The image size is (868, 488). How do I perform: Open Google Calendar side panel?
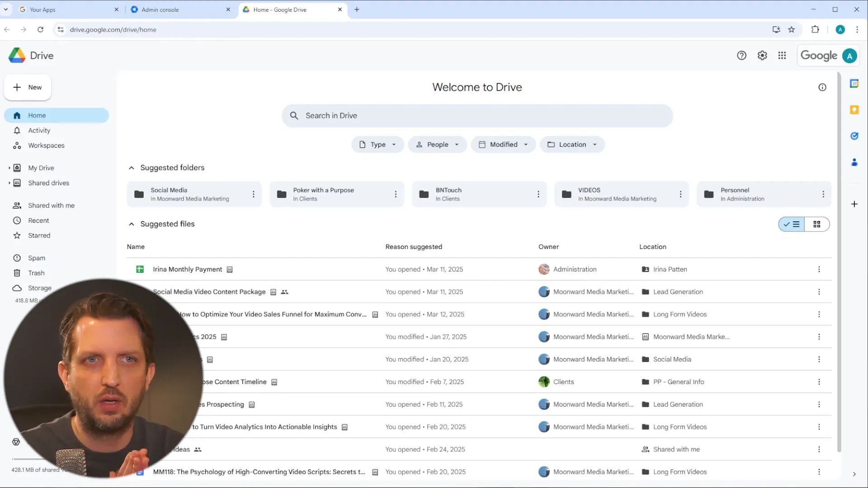(854, 84)
